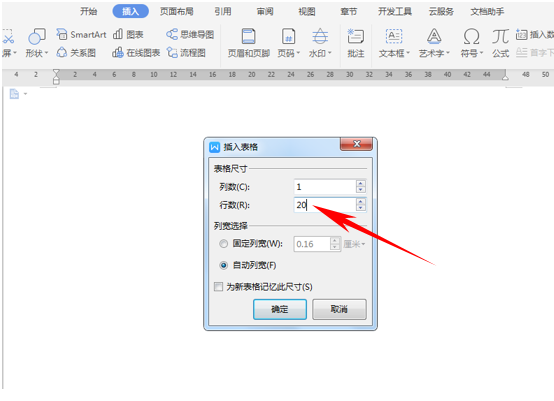
Task: Switch to the 云服务 tab
Action: (x=441, y=11)
